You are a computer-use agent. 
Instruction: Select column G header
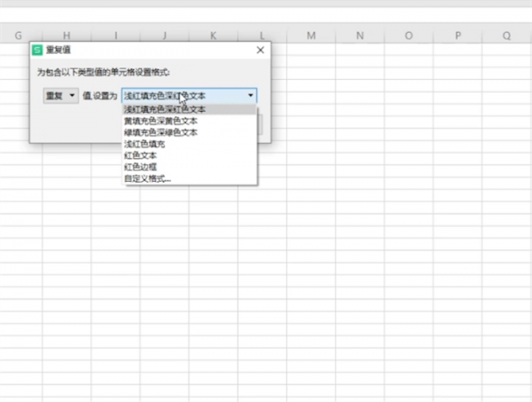pyautogui.click(x=19, y=35)
